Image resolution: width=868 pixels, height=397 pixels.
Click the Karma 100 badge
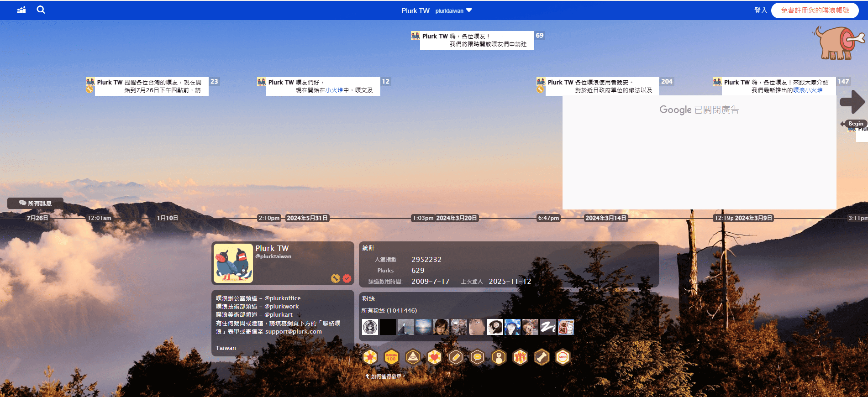[x=391, y=357]
